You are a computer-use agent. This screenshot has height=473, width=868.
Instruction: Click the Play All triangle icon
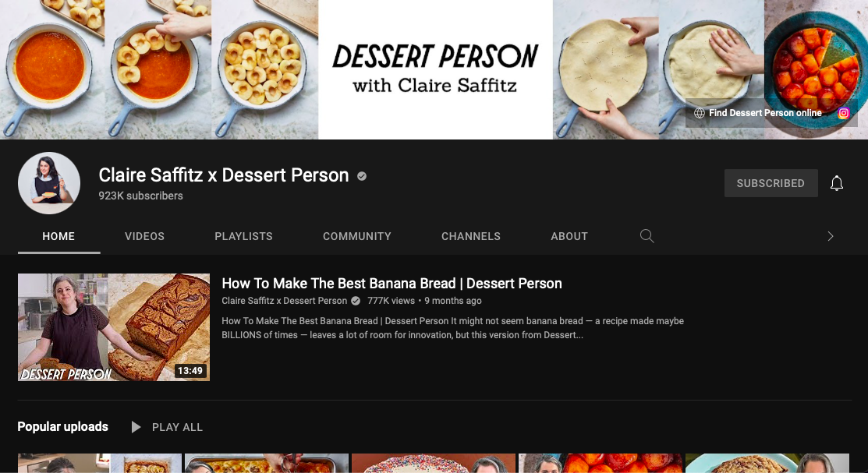[x=136, y=427]
